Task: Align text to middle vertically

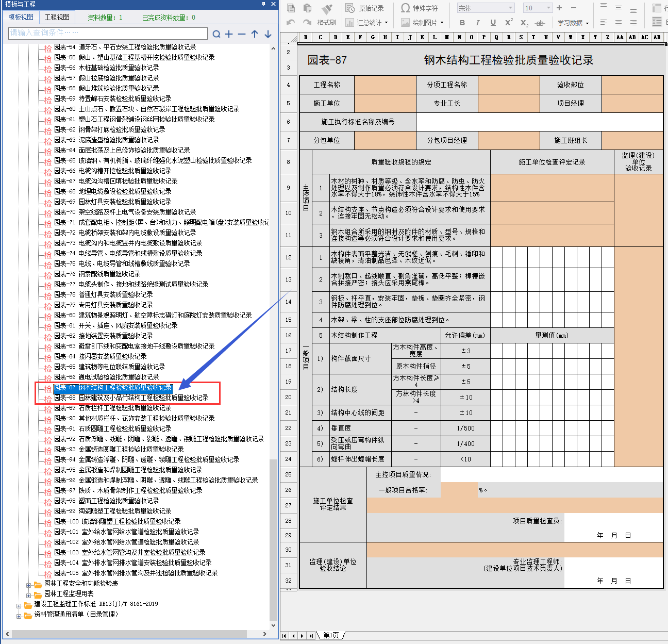Action: pyautogui.click(x=619, y=8)
